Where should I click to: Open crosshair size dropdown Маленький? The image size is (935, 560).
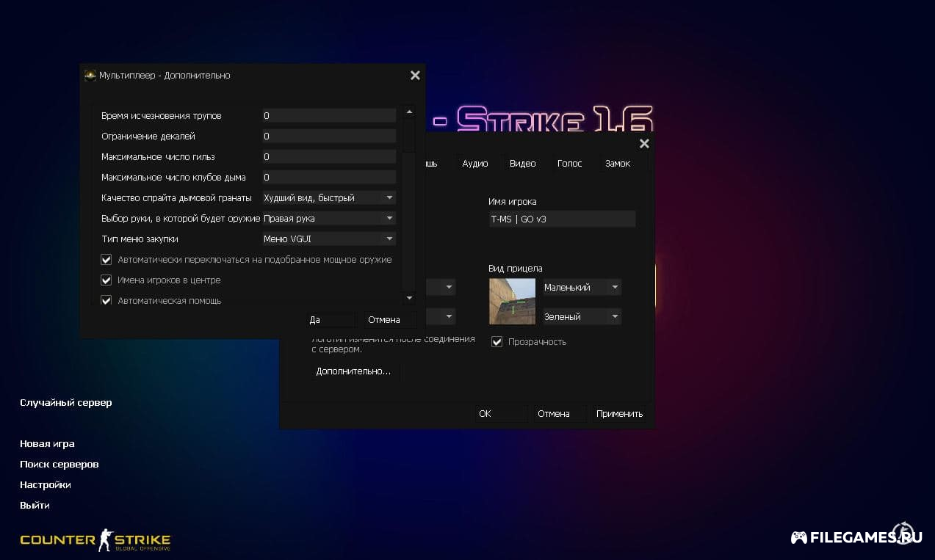pyautogui.click(x=581, y=287)
